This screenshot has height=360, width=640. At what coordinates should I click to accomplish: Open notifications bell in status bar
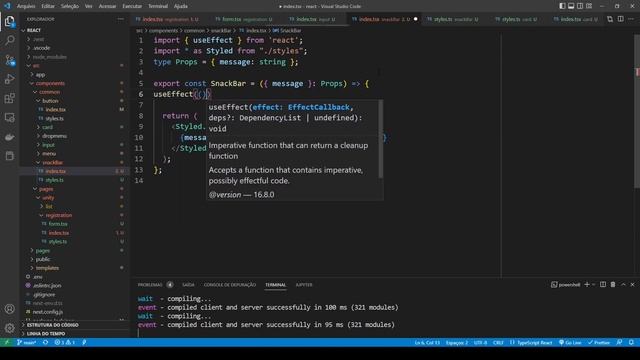[631, 342]
